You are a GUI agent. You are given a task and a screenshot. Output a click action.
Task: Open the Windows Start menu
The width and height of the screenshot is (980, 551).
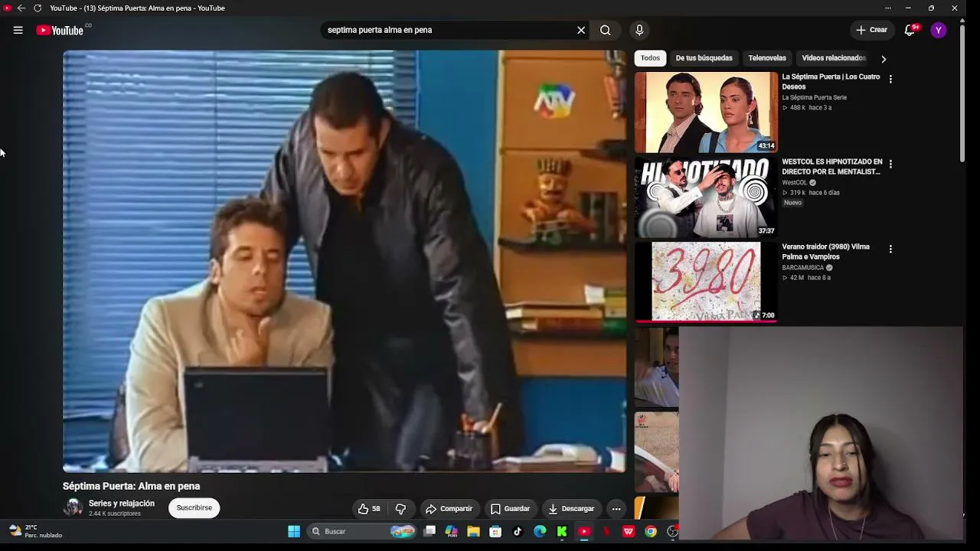point(294,531)
